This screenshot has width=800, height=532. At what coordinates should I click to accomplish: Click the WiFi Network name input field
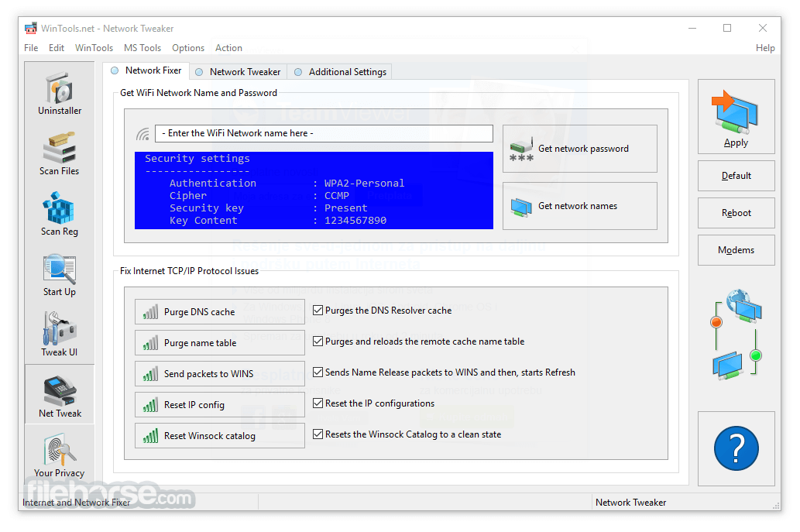(324, 134)
